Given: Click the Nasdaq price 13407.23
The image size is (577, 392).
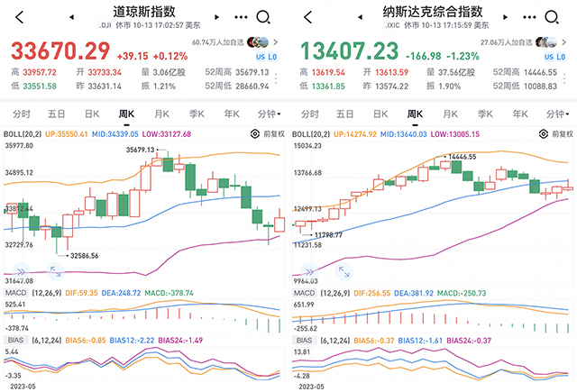Looking at the screenshot, I should [x=349, y=51].
